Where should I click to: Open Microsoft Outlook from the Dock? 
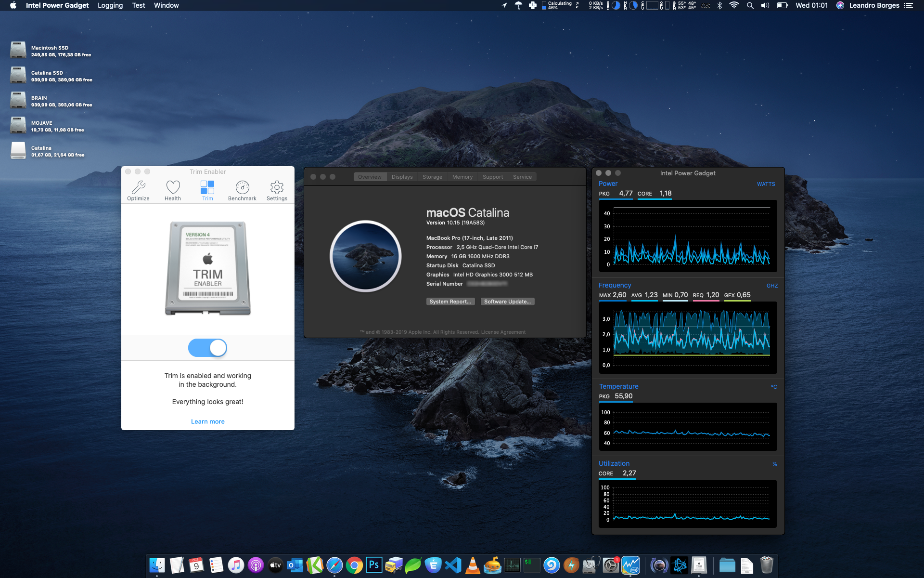295,565
